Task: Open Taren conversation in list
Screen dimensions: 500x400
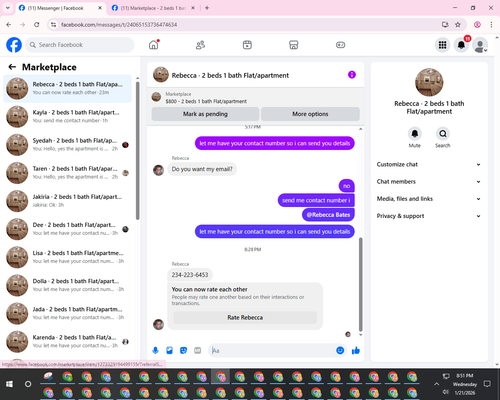Action: click(x=68, y=173)
